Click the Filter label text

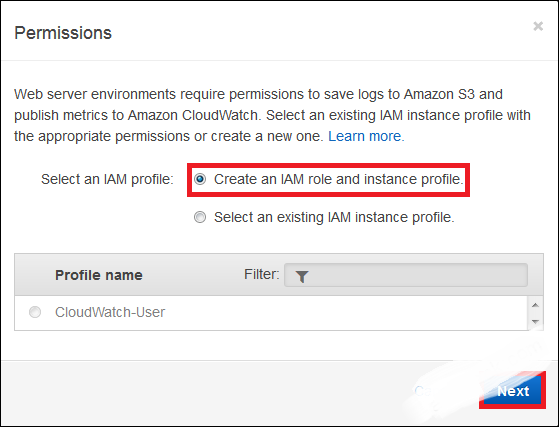click(262, 274)
